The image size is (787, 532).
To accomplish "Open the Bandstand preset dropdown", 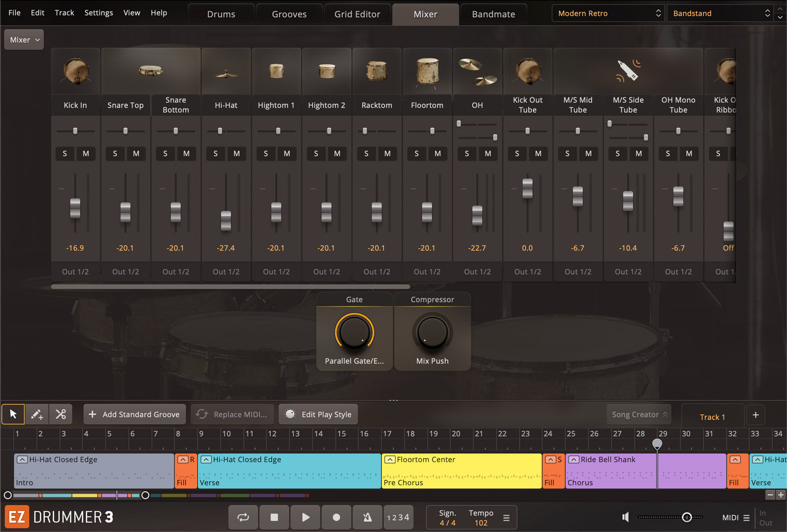I will pyautogui.click(x=721, y=13).
